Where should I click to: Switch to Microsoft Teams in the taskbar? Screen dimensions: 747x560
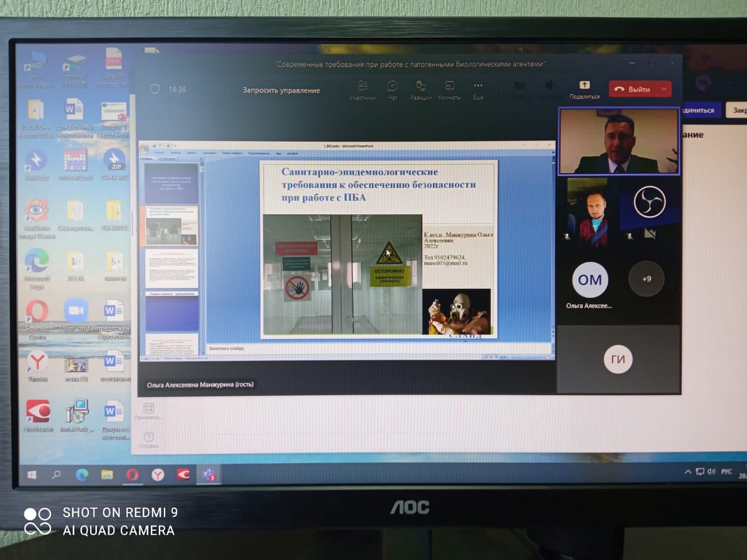tap(209, 475)
